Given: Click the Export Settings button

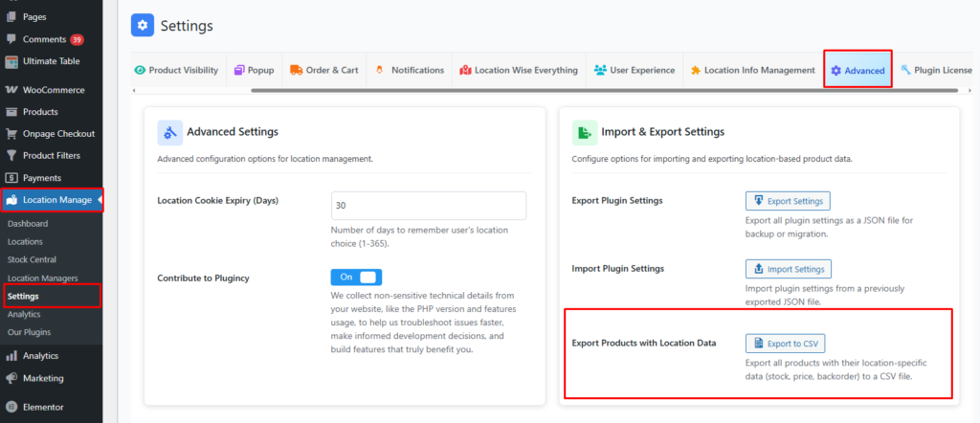Looking at the screenshot, I should tap(788, 201).
